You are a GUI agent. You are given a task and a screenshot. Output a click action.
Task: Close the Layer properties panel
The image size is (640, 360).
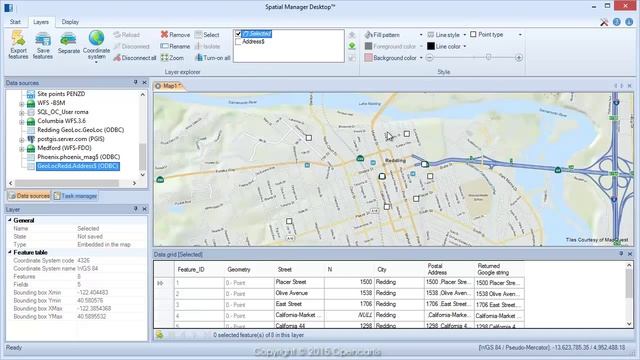click(x=144, y=209)
